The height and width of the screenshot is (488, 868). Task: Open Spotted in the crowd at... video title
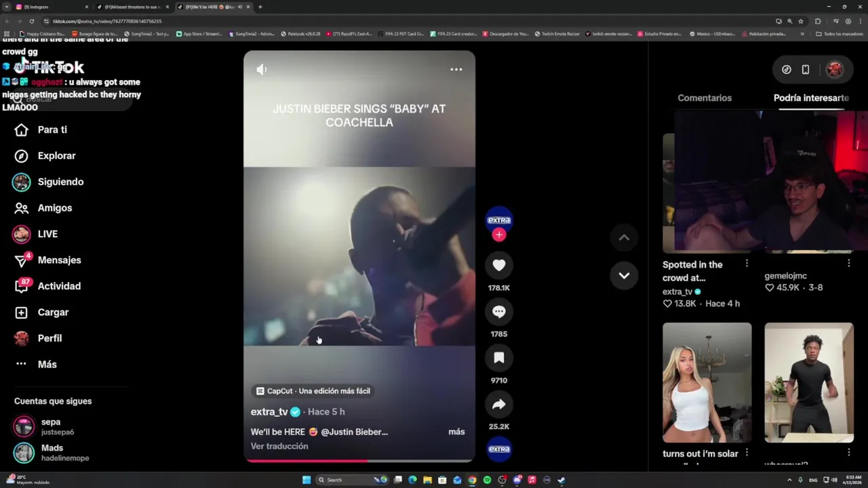692,271
